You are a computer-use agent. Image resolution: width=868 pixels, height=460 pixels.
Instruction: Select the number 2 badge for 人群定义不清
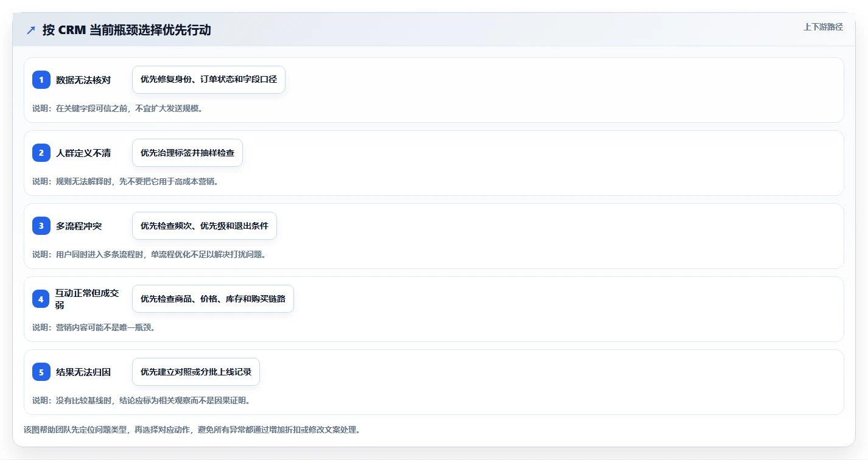41,153
